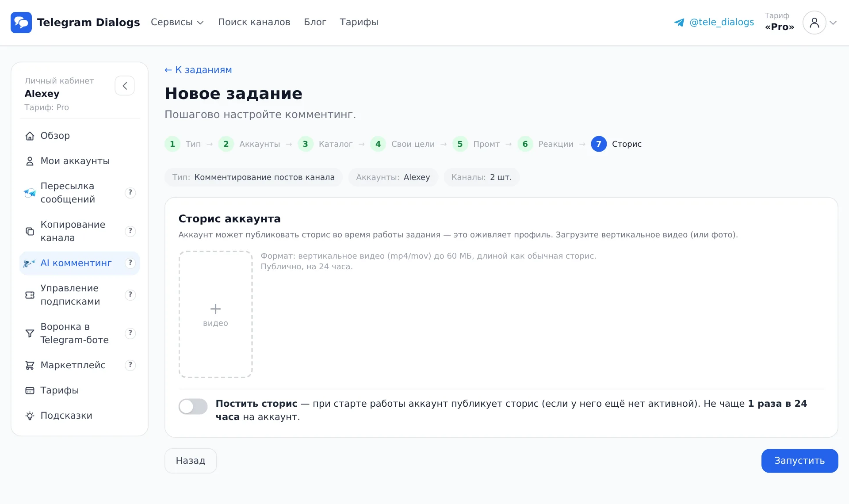849x504 pixels.
Task: Click the Воронка в Telegram-боте funnel icon
Action: coord(30,333)
